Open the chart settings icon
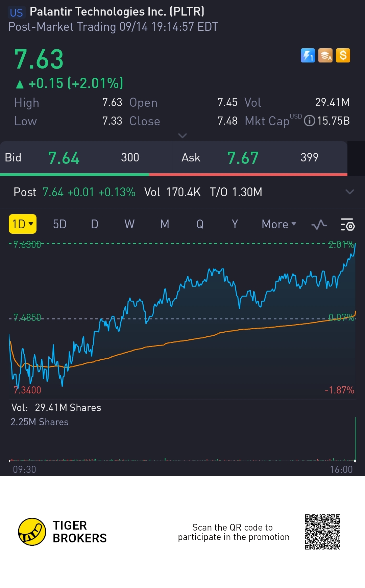This screenshot has height=588, width=365. [x=347, y=225]
